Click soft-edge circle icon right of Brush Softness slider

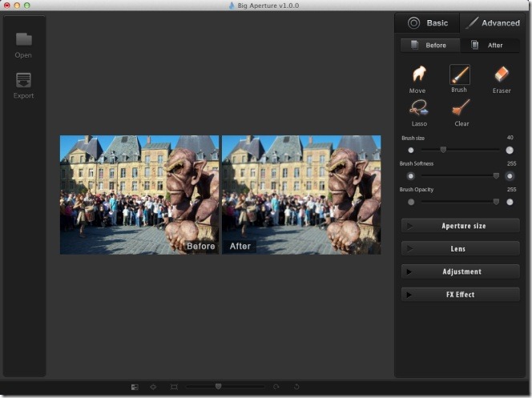tap(510, 176)
